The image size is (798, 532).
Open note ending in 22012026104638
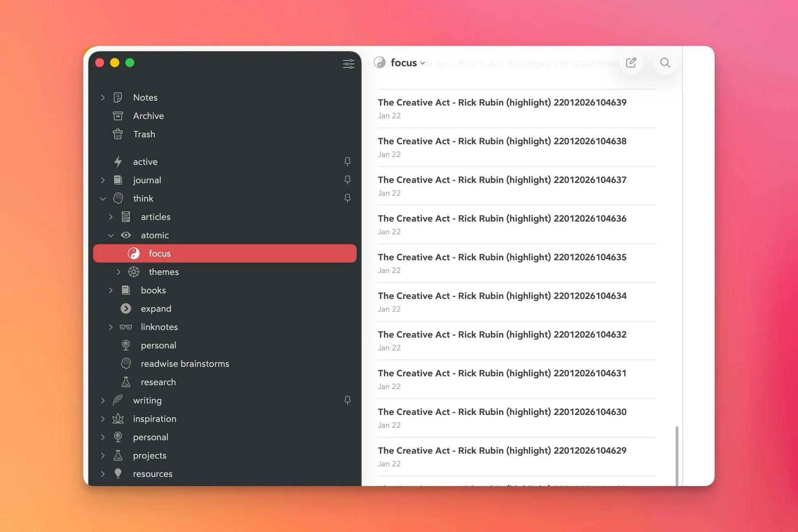(516, 147)
